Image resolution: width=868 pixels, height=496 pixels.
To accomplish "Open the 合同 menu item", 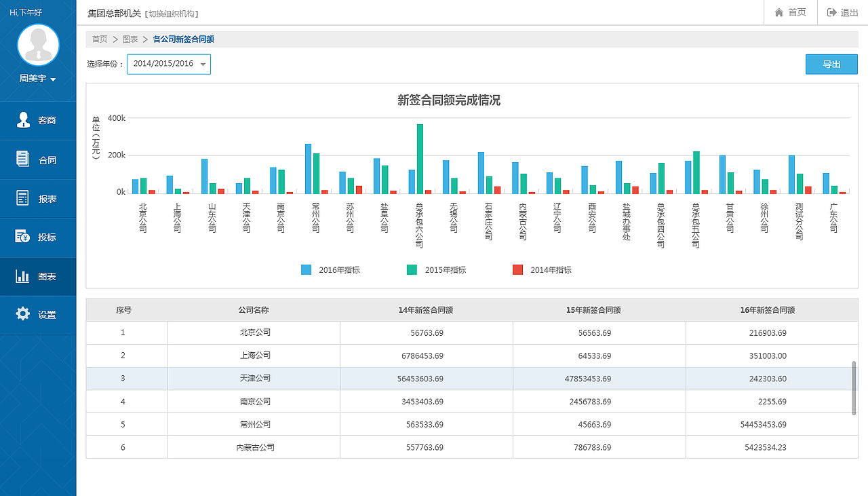I will (x=38, y=159).
